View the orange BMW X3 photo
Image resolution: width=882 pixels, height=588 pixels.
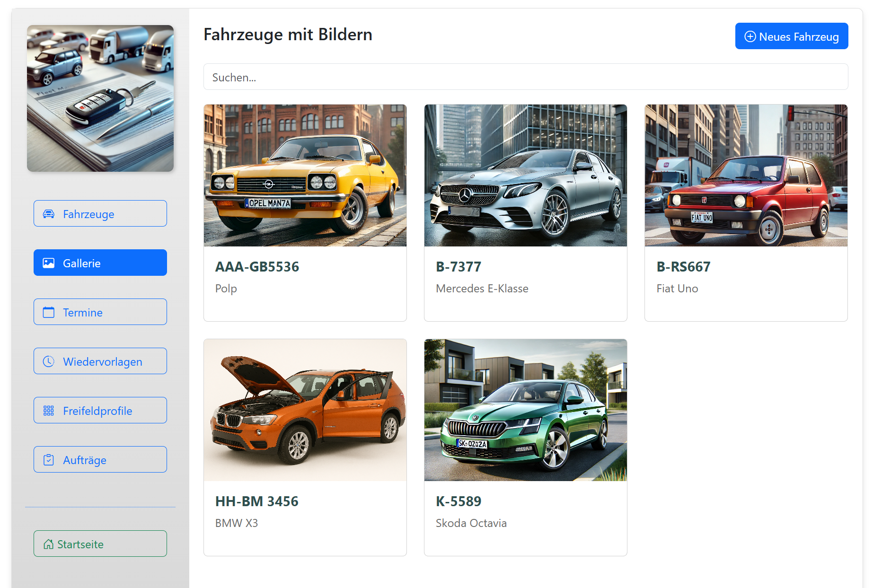coord(305,410)
